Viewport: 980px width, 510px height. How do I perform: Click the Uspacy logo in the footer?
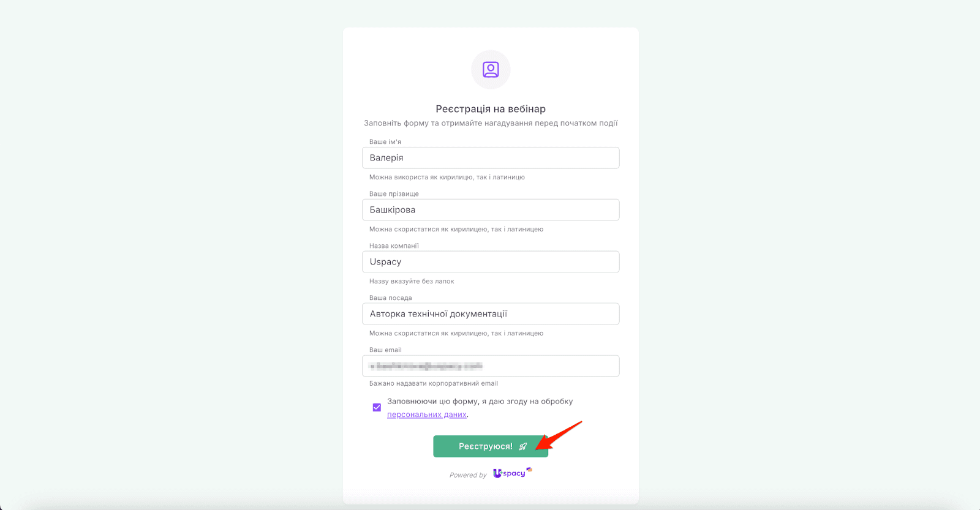coord(512,473)
